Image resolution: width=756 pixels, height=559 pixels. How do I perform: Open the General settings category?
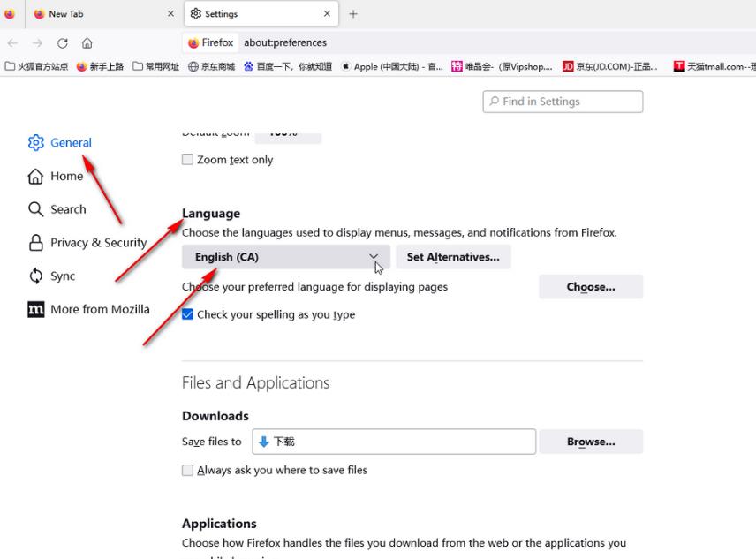pos(59,143)
